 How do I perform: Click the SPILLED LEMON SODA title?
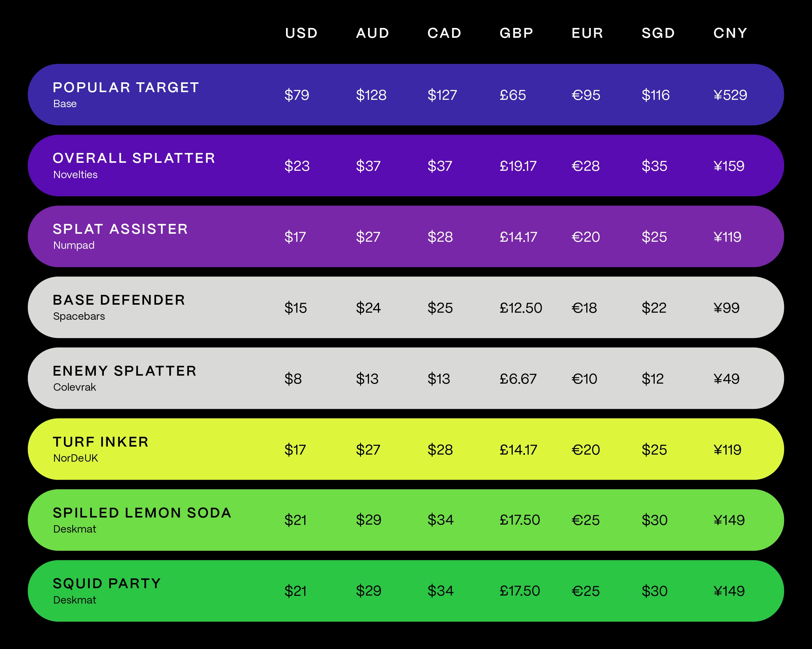[x=142, y=513]
